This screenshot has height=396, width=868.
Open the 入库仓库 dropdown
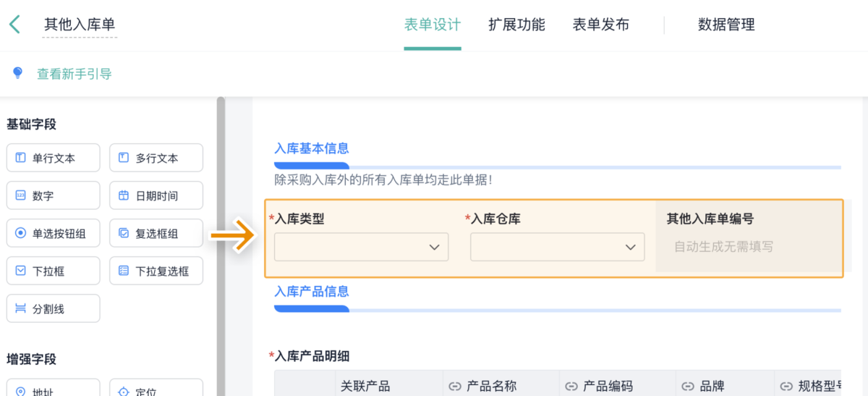(x=557, y=247)
